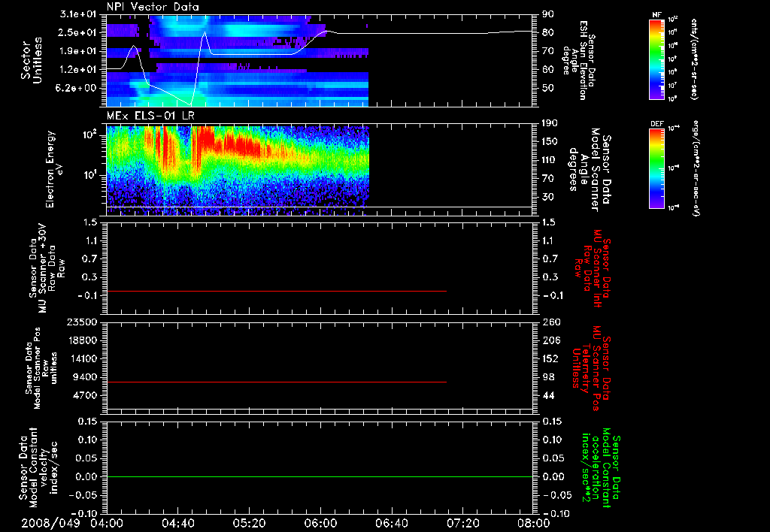Click the 206 telemetry tick label

[x=550, y=340]
